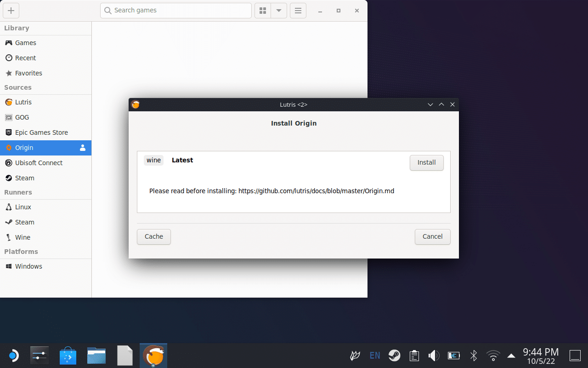Open the hamburger menu in Lutris

(298, 11)
